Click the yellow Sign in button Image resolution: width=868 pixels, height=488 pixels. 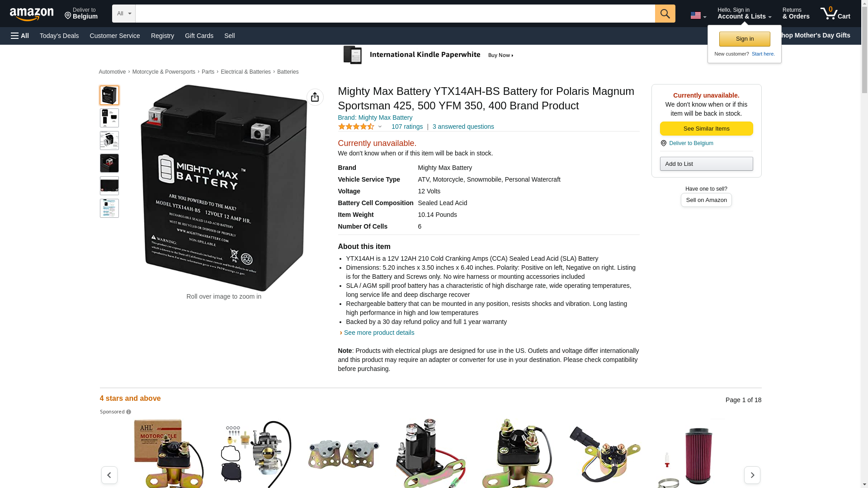tap(744, 39)
